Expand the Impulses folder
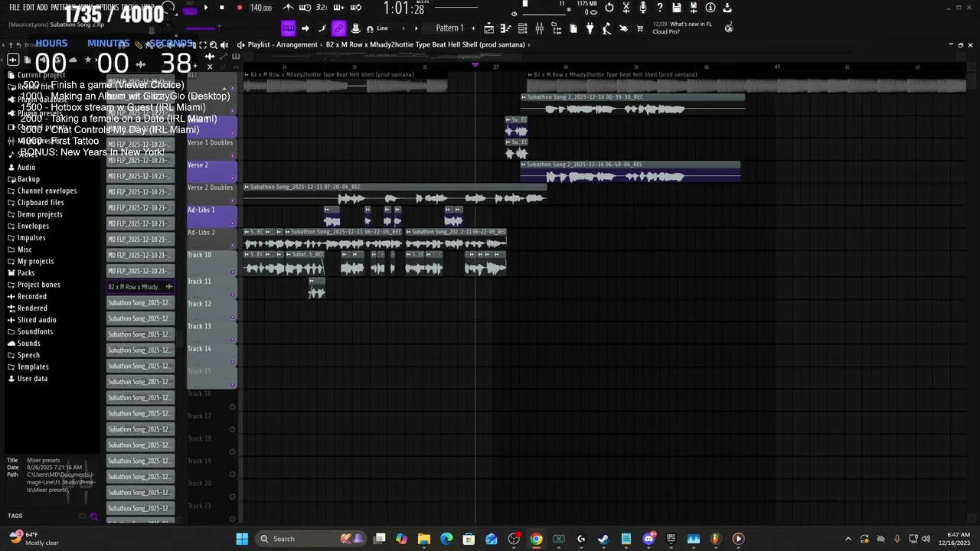 tap(31, 238)
